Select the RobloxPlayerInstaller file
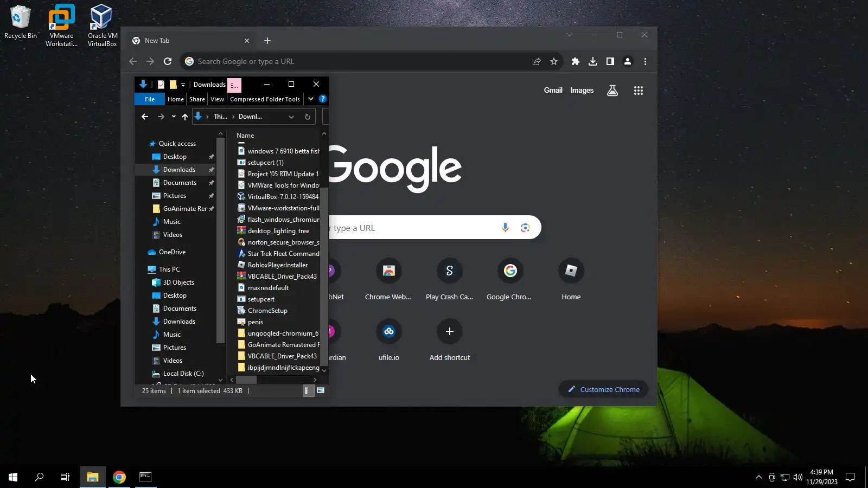Image resolution: width=868 pixels, height=488 pixels. coord(278,265)
